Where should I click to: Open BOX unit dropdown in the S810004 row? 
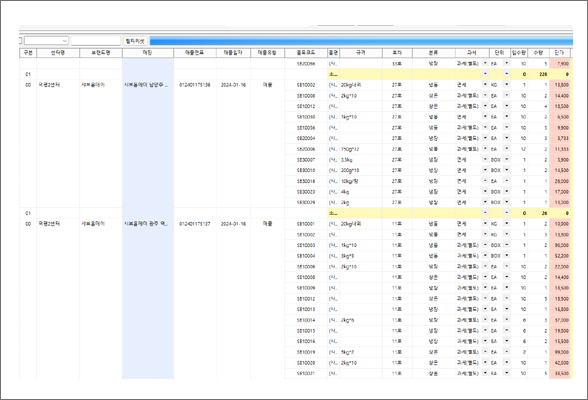(507, 256)
